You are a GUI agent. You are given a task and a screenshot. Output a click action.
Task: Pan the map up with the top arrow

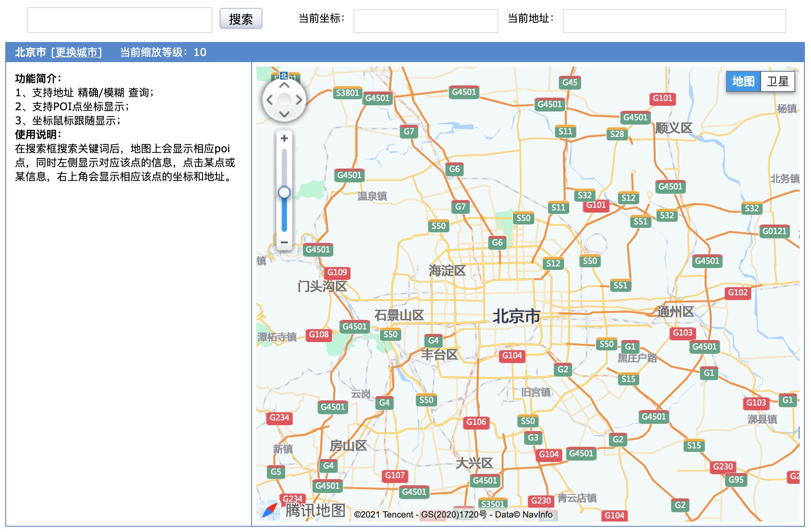click(x=284, y=86)
